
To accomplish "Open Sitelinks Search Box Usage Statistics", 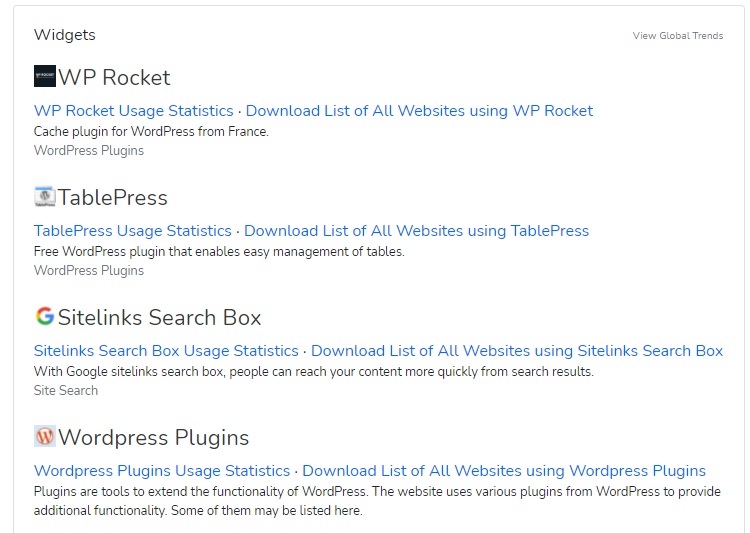I will coord(166,351).
